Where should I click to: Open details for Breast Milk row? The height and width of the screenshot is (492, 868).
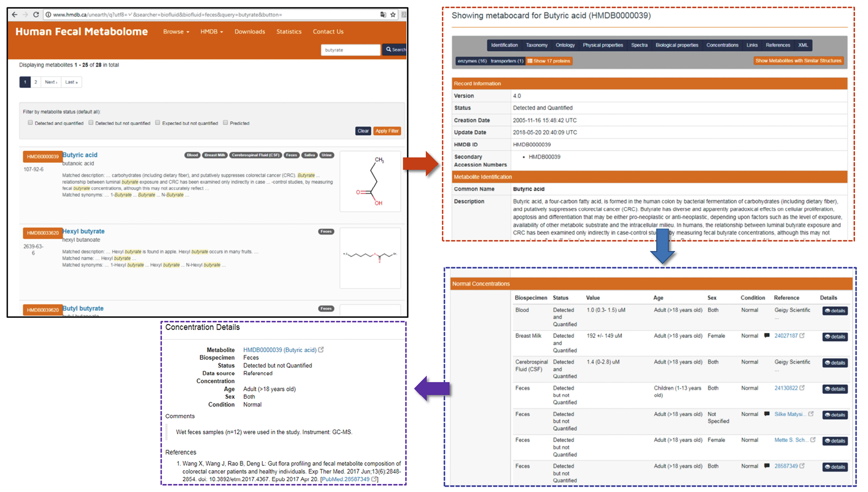pos(835,337)
